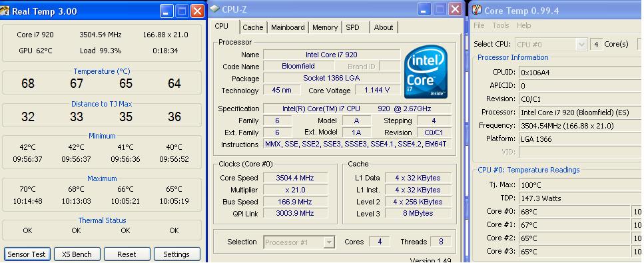Viewport: 644px width, 263px height.
Task: Click the Core Temp title bar icon
Action: [477, 10]
